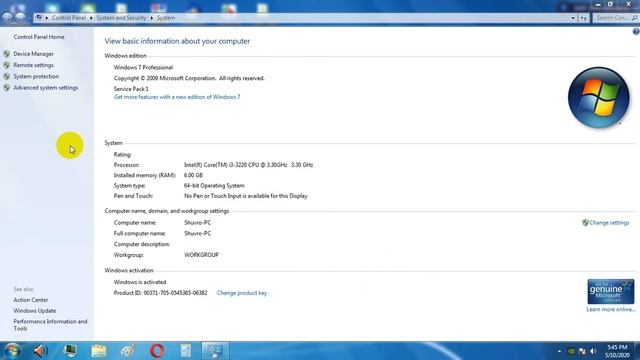
Task: Click the magnifier icon in search box
Action: [634, 18]
